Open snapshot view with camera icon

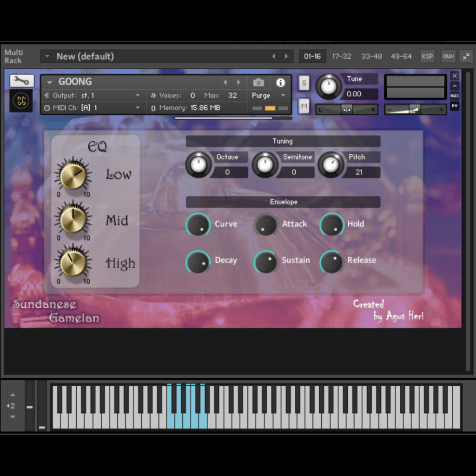coord(258,82)
